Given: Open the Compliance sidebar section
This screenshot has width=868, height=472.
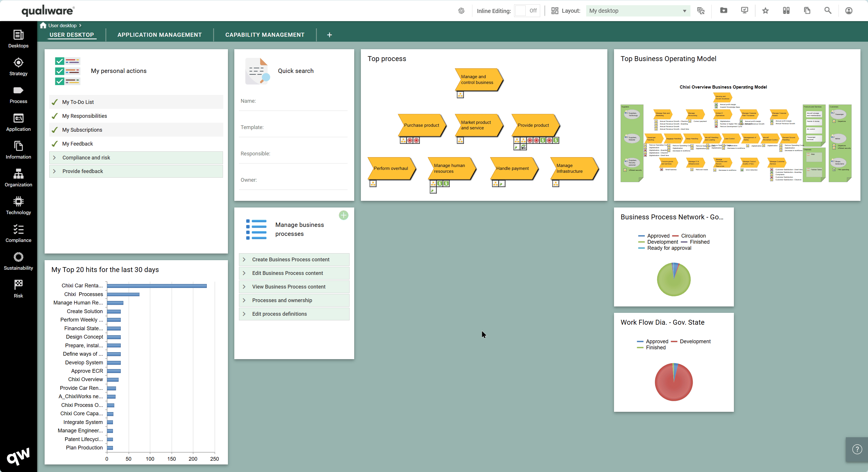Looking at the screenshot, I should click(18, 233).
